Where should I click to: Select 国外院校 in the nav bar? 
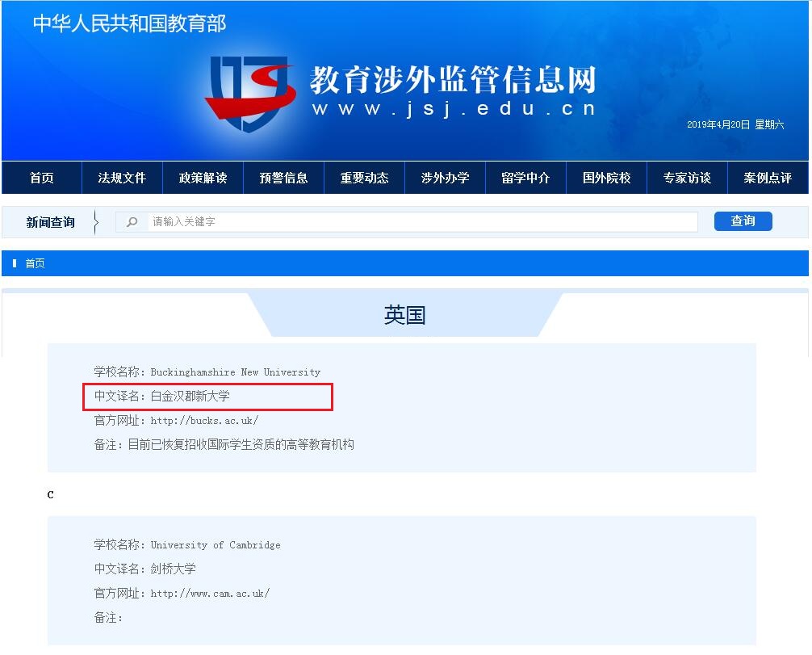[x=606, y=178]
